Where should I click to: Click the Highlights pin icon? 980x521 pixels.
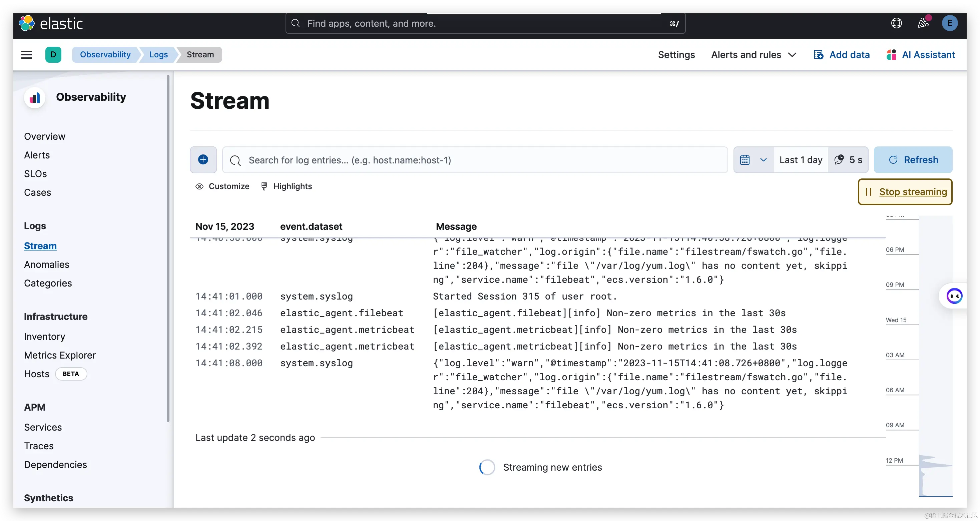264,186
